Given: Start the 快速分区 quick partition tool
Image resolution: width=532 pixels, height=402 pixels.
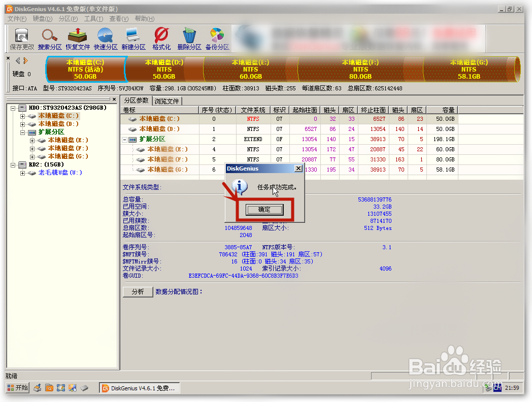Looking at the screenshot, I should [x=106, y=40].
